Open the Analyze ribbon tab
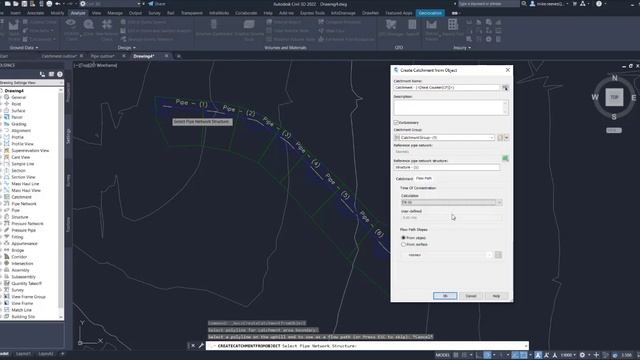640x360 pixels. pyautogui.click(x=78, y=13)
